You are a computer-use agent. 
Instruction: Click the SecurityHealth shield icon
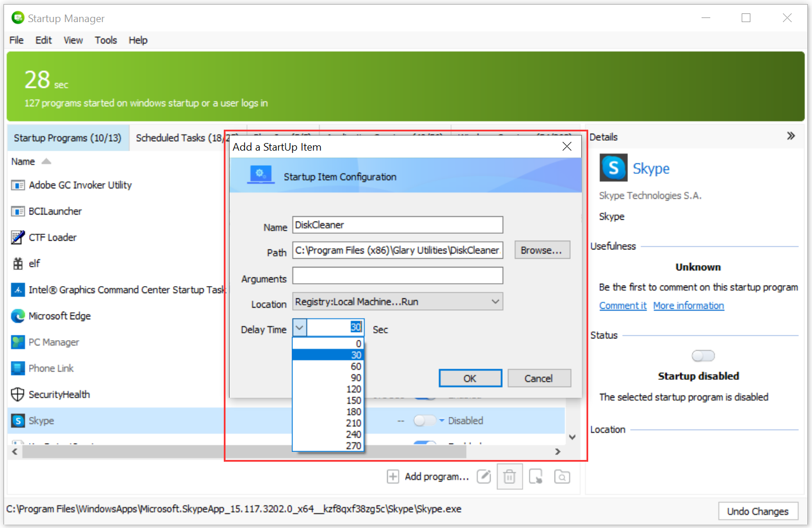point(18,394)
